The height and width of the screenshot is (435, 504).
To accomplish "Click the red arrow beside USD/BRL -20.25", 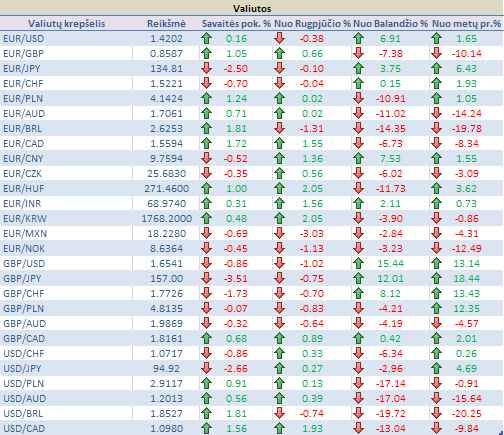I will pyautogui.click(x=436, y=413).
